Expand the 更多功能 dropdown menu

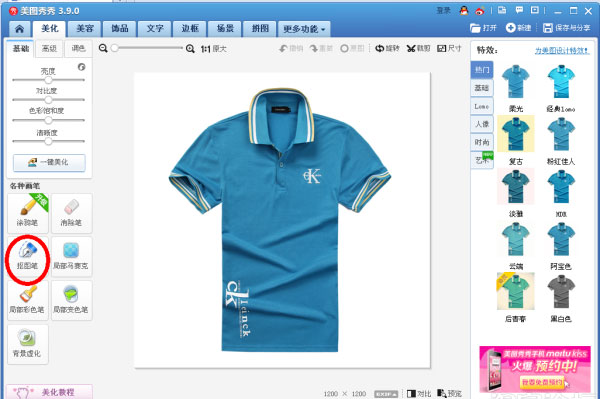(304, 29)
